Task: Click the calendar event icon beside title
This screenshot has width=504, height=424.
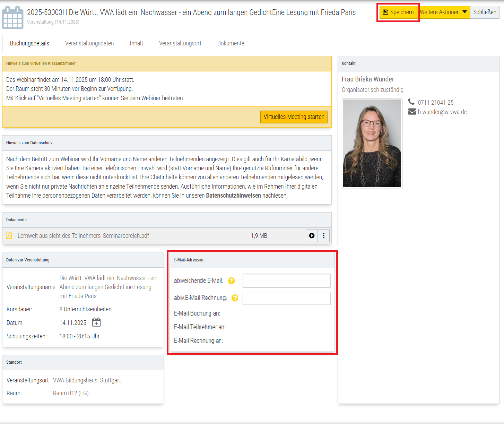Action: (13, 18)
